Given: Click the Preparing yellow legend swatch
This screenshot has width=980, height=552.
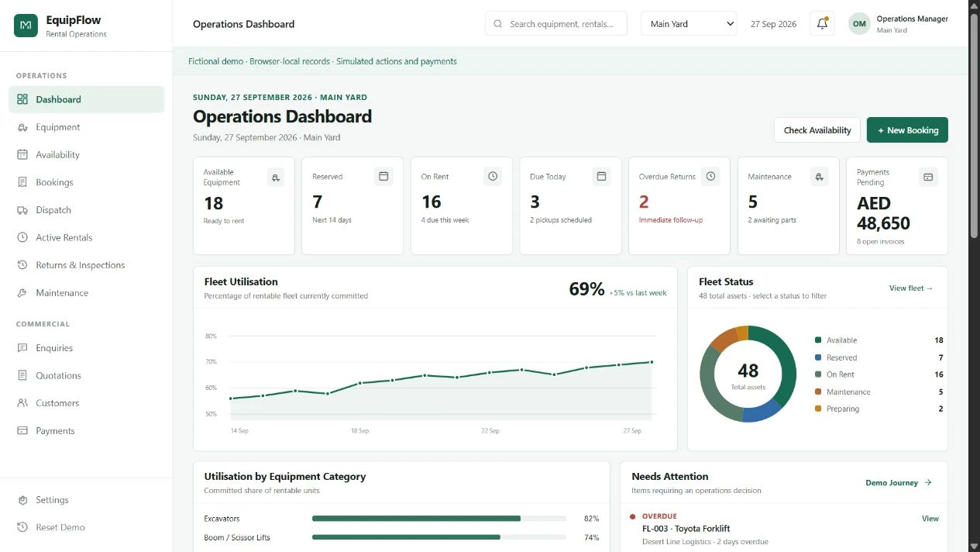Looking at the screenshot, I should [818, 409].
